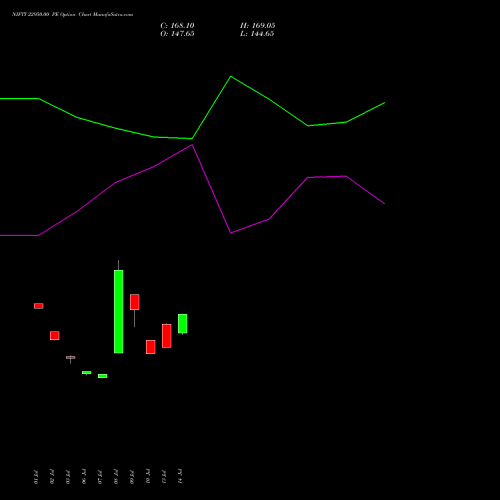This screenshot has width=500, height=500.
Task: Select the 02 Jul date label
Action: coord(52,477)
